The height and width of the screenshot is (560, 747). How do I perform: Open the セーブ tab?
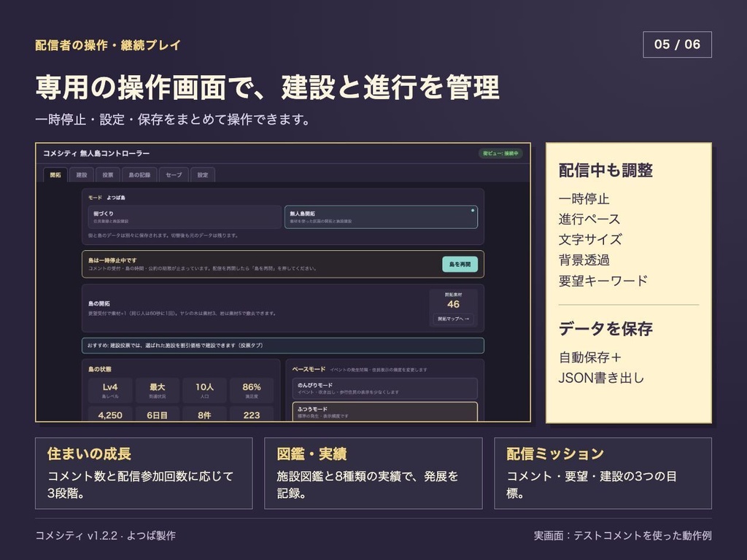pyautogui.click(x=174, y=175)
